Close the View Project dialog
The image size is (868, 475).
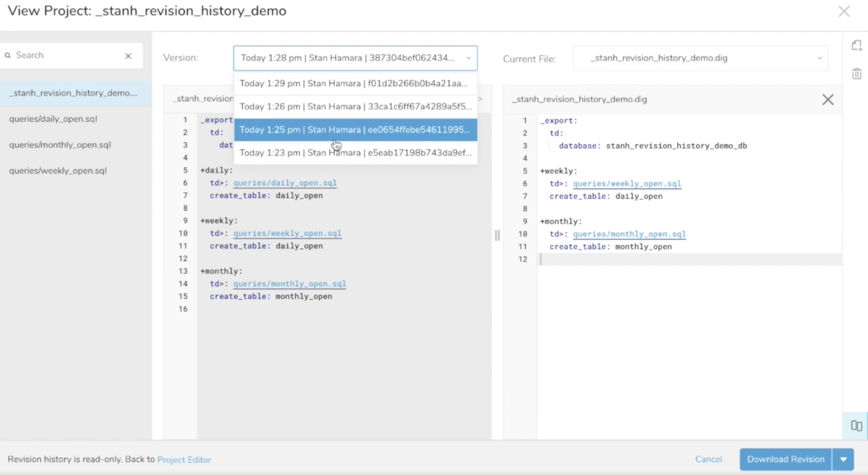pos(844,12)
